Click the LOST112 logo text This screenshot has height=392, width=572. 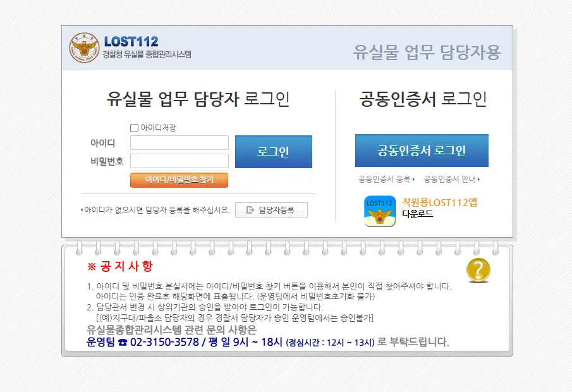pyautogui.click(x=131, y=42)
